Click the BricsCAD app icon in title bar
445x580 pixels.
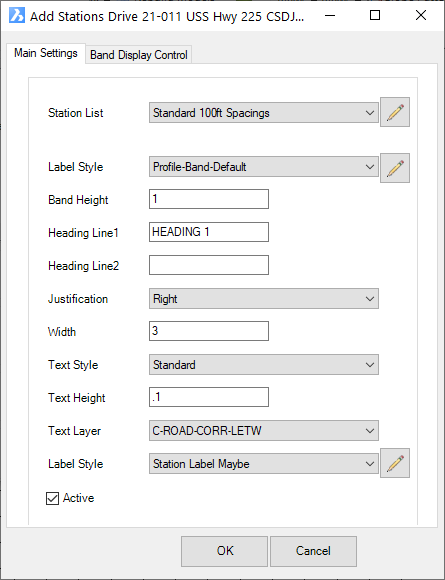[x=17, y=16]
